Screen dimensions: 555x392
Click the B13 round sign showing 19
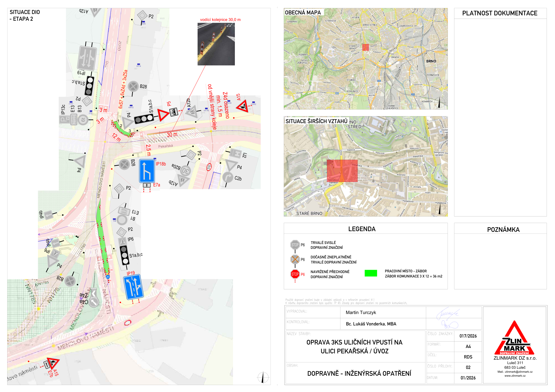[83, 120]
